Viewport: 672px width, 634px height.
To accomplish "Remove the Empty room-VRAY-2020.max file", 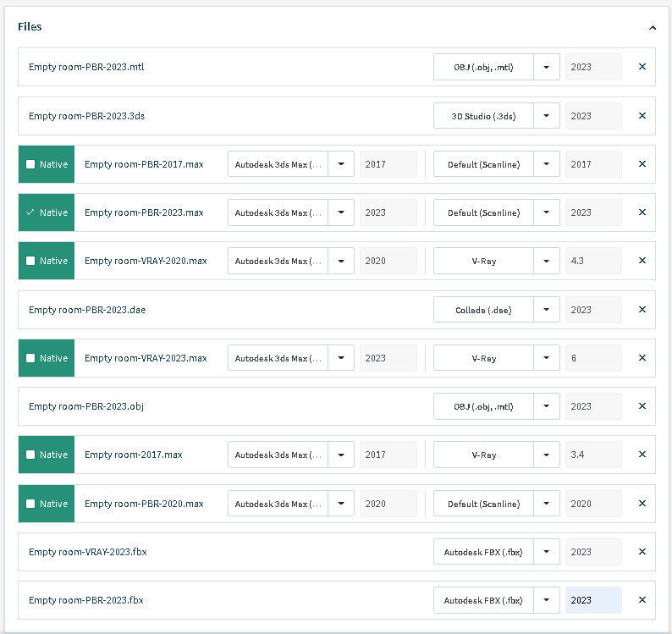I will (x=642, y=261).
